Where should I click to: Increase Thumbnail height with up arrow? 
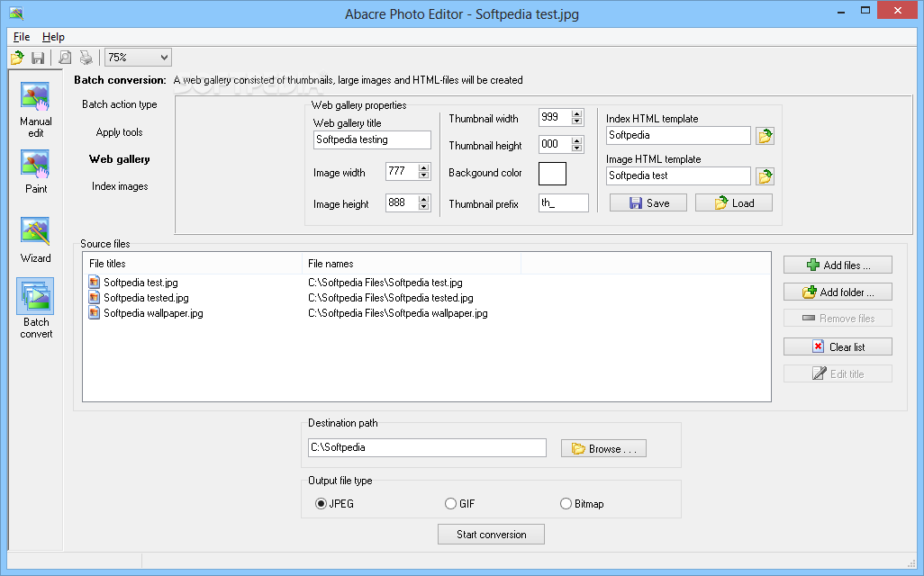click(x=577, y=140)
